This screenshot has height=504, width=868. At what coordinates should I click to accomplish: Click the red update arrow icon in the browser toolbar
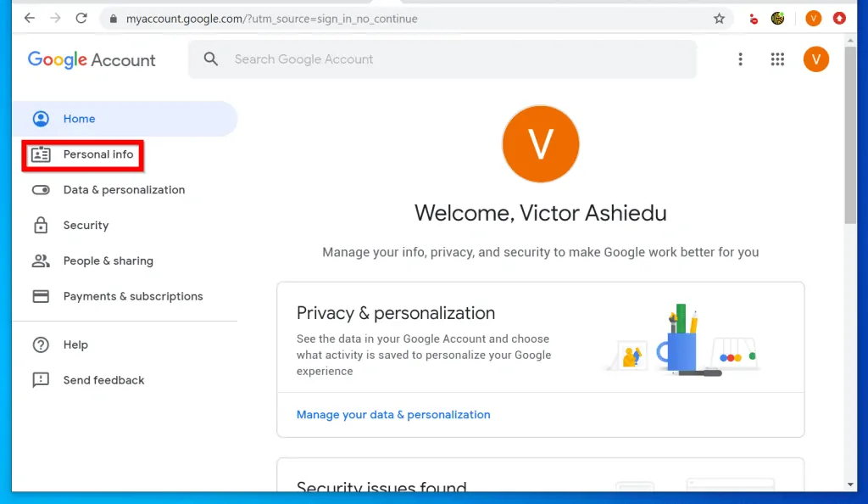tap(839, 19)
